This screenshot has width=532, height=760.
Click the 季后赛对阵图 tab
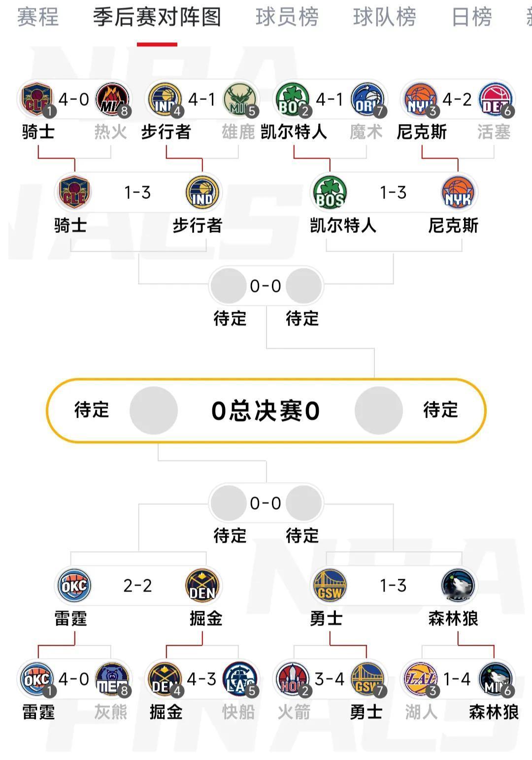pyautogui.click(x=157, y=17)
